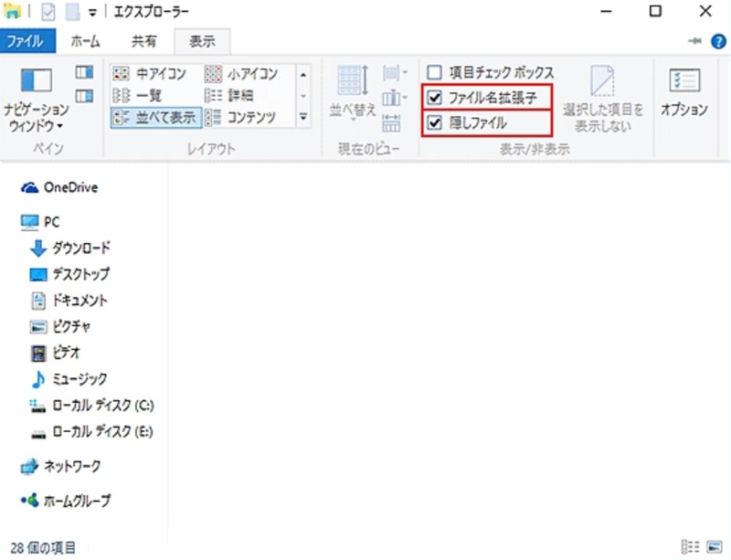Click the pin icon to pin the ribbon

[694, 41]
